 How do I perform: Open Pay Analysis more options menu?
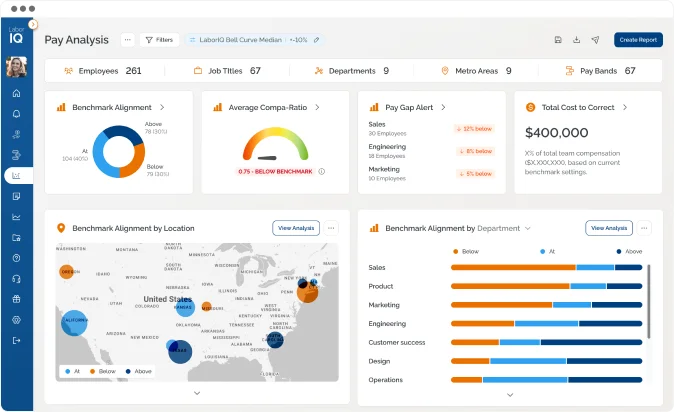point(128,40)
